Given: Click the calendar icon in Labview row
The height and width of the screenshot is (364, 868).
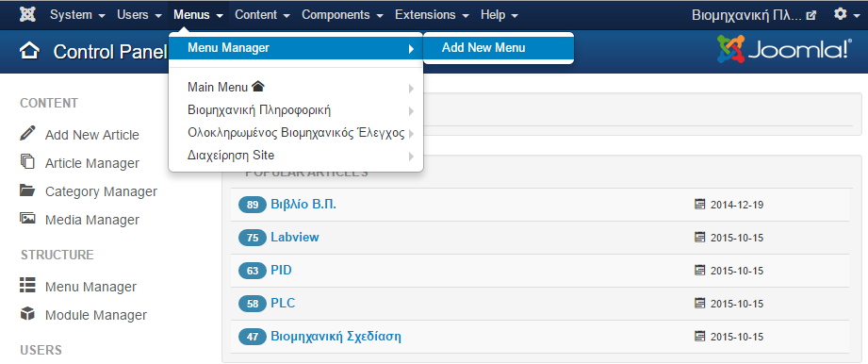Looking at the screenshot, I should 699,238.
